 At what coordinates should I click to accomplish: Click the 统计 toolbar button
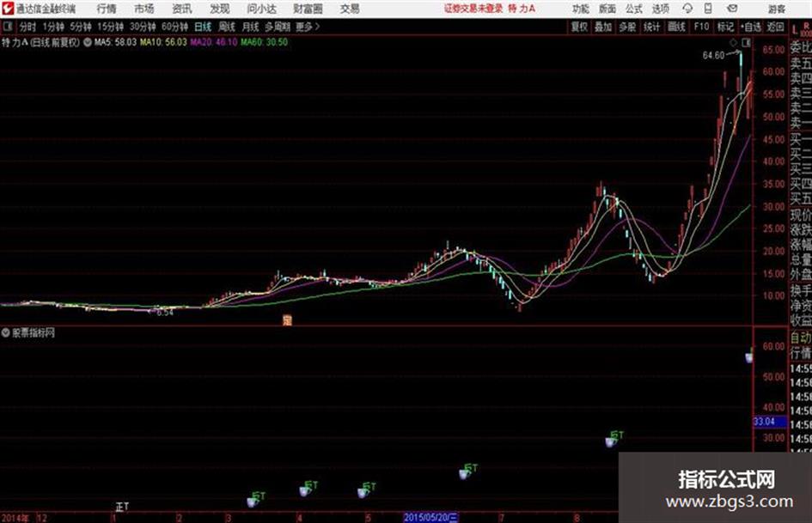[651, 27]
